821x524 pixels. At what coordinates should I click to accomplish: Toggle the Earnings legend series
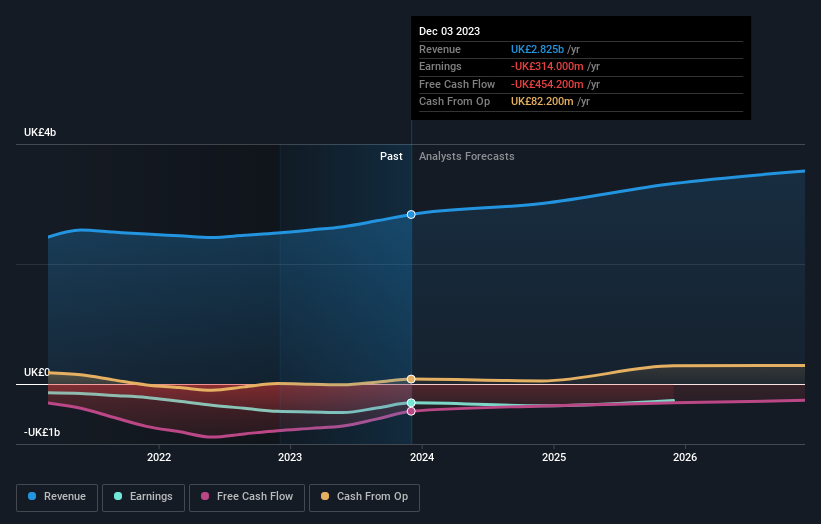[143, 497]
